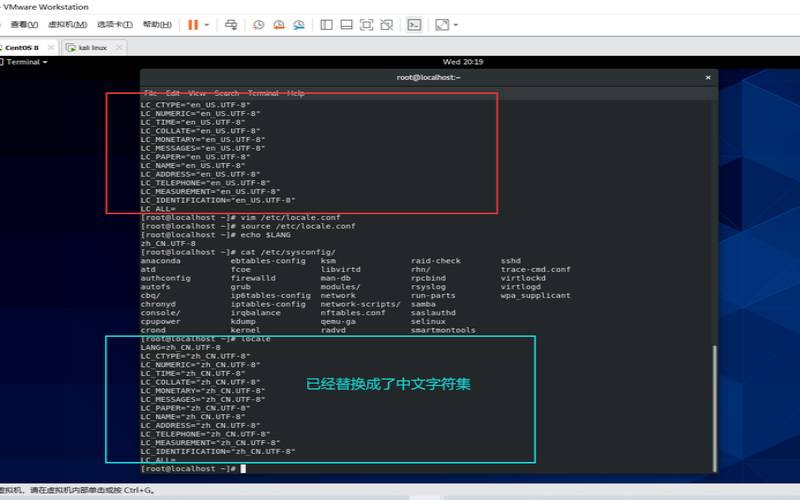Click the stretch guest display icon
The image size is (800, 500).
coord(442,24)
